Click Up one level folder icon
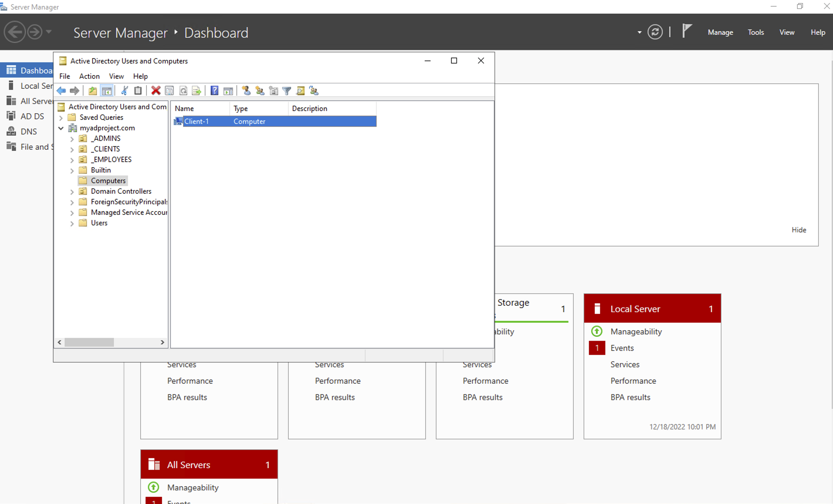Screen dimensions: 833x504 coord(93,91)
